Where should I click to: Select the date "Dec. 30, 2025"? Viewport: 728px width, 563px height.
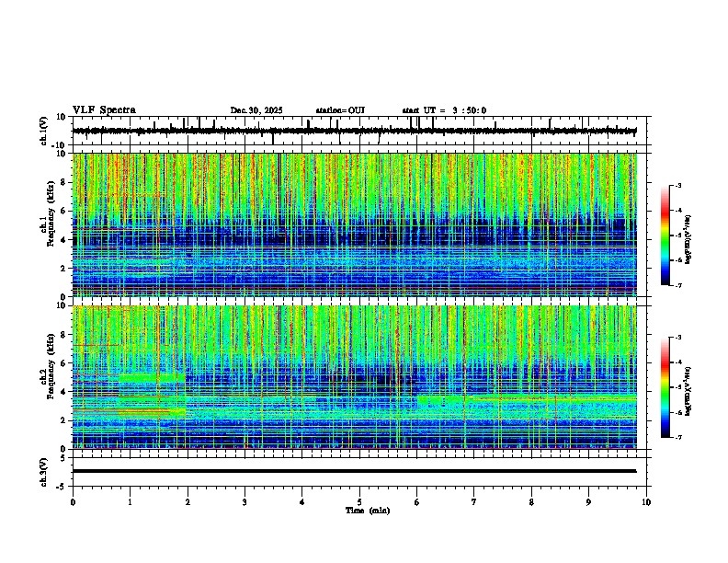[256, 110]
